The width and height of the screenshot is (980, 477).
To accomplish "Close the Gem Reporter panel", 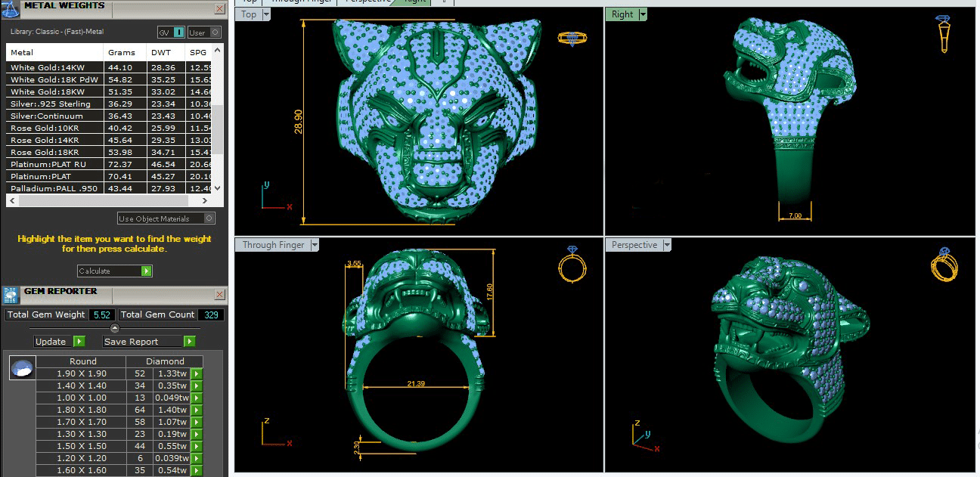I will click(x=219, y=296).
